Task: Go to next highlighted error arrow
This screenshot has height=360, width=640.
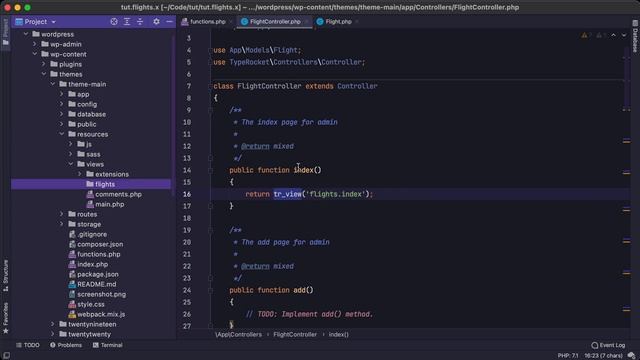Action: click(x=624, y=36)
